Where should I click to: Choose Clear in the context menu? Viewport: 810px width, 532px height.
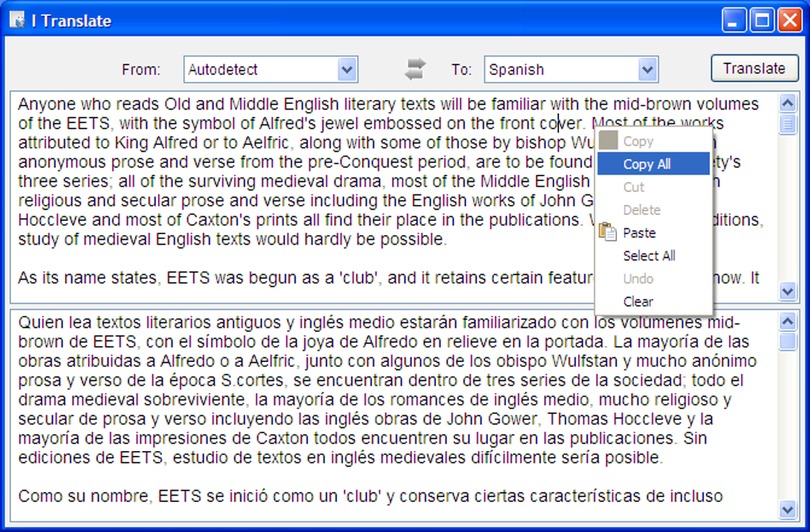[654, 301]
